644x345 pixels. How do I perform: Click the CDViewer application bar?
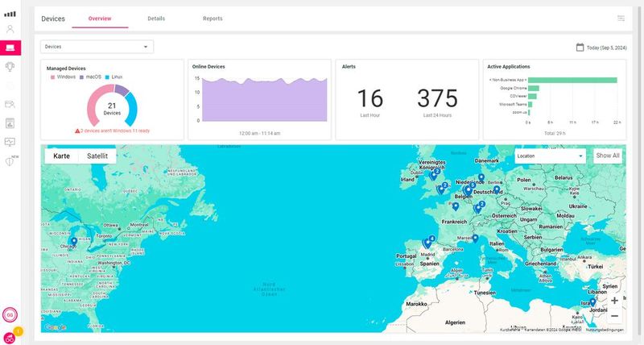tap(532, 96)
